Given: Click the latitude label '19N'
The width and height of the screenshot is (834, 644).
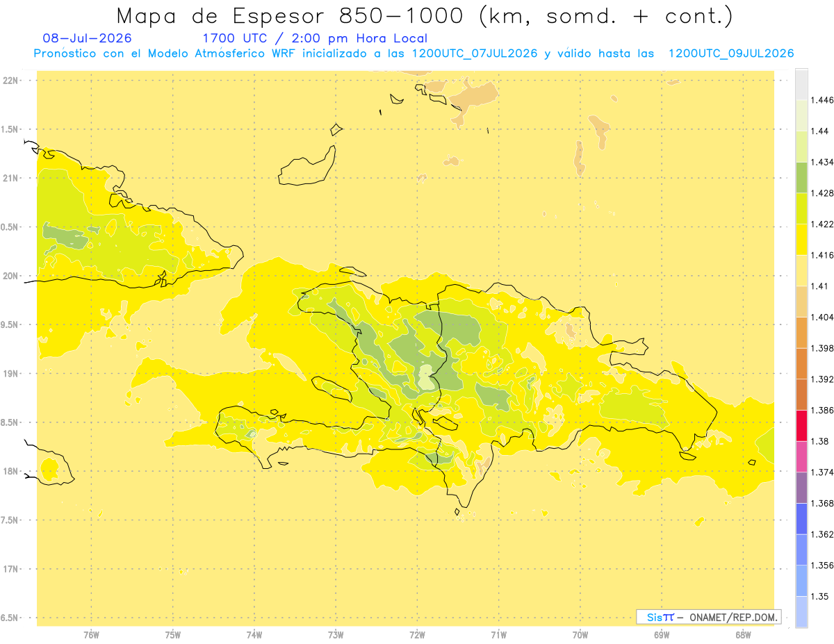Looking at the screenshot, I should (x=10, y=374).
